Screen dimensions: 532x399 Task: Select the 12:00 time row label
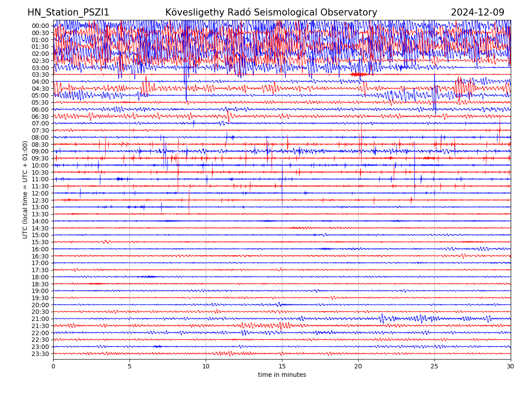click(40, 193)
